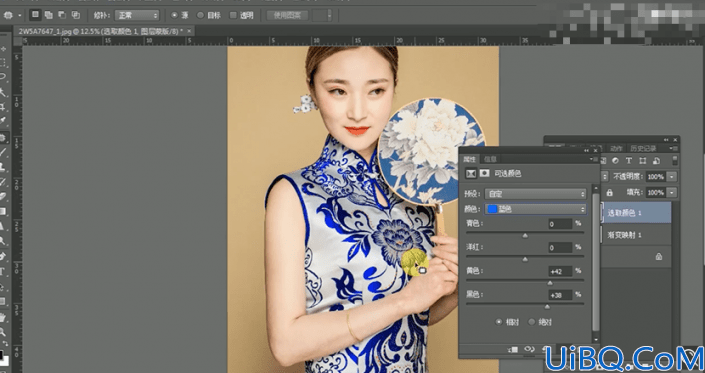Select the 相对 radio button
Image resolution: width=705 pixels, height=373 pixels.
[x=498, y=322]
